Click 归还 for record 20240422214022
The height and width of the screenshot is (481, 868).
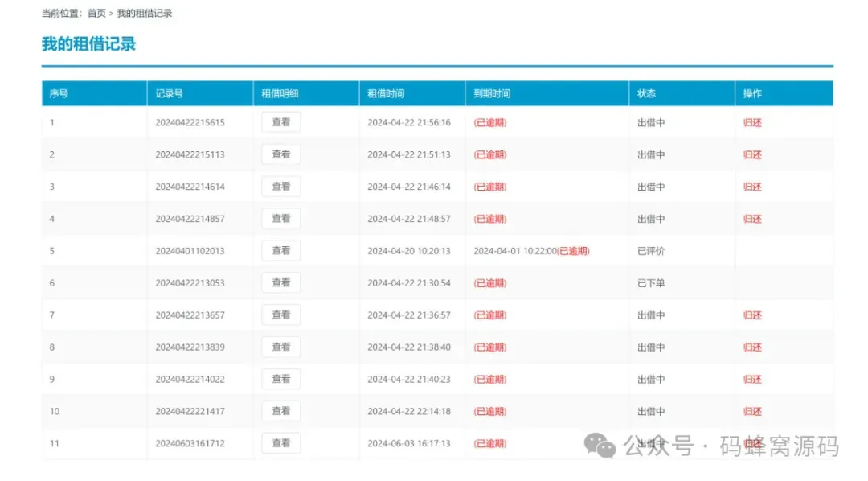(752, 380)
